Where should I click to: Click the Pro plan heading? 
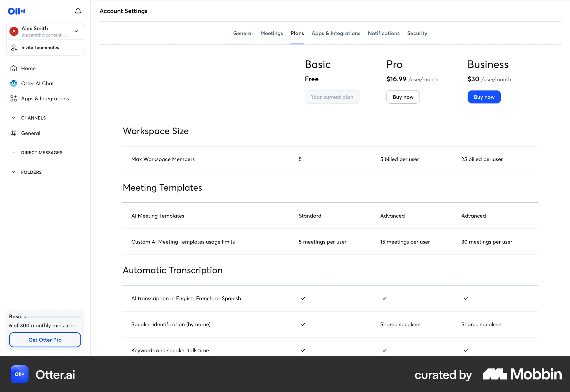click(394, 64)
